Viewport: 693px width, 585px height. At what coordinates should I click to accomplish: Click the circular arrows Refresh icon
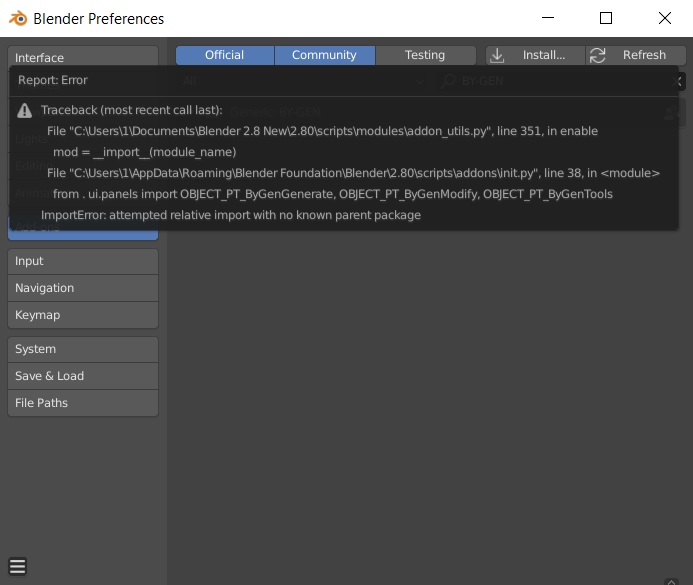[598, 55]
